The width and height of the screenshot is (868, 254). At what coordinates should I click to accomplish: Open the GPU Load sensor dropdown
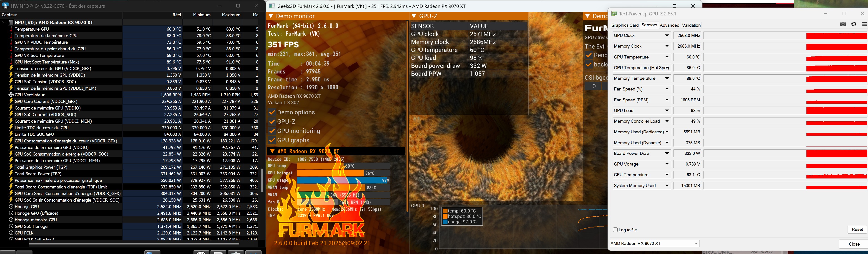[667, 111]
